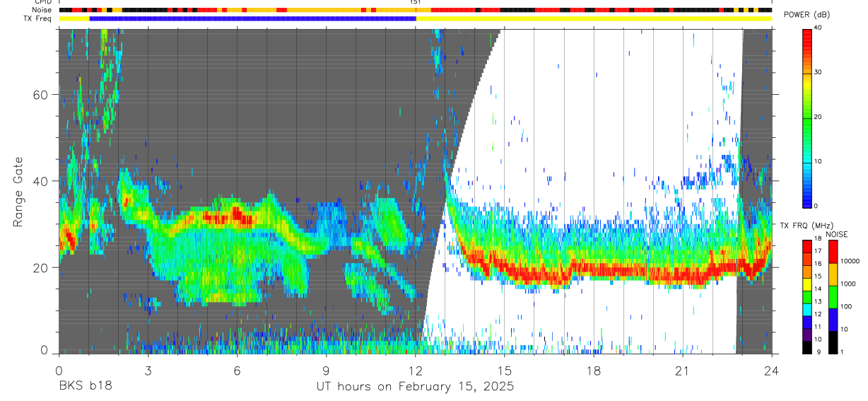Click the Noise status strip at top
The height and width of the screenshot is (401, 868).
(415, 10)
